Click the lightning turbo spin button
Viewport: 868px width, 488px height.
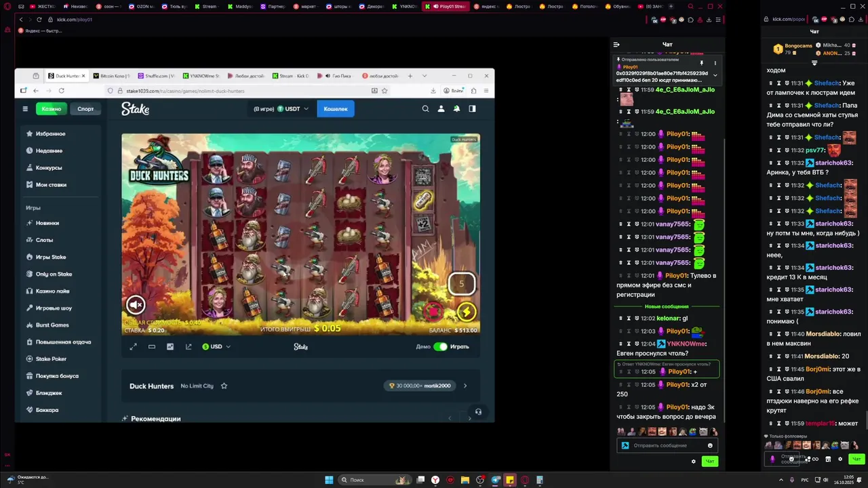click(467, 312)
